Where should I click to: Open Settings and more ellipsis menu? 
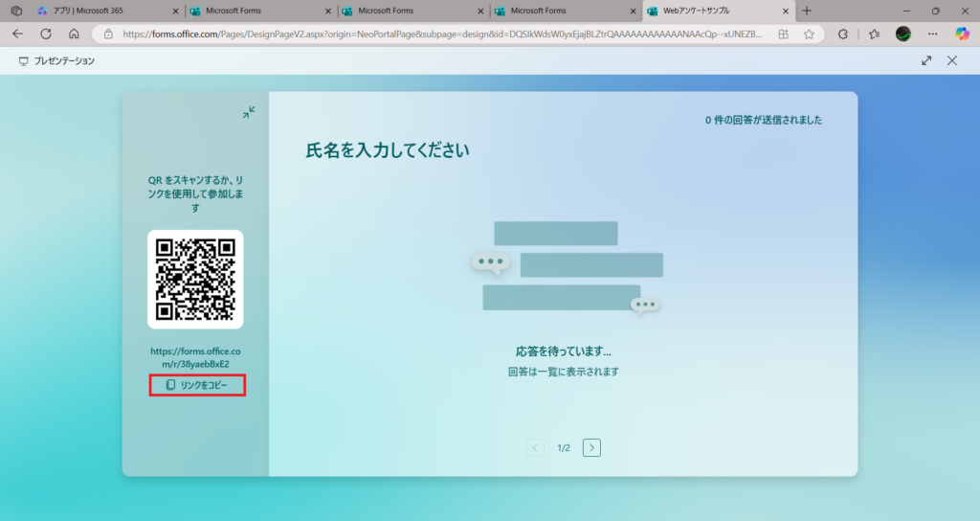coord(932,34)
